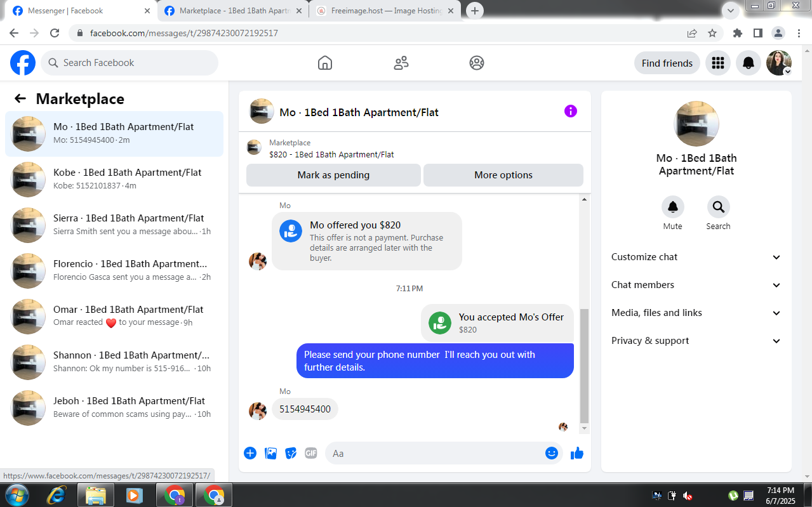The image size is (812, 507).
Task: Click the Facebook logo icon
Action: click(23, 63)
